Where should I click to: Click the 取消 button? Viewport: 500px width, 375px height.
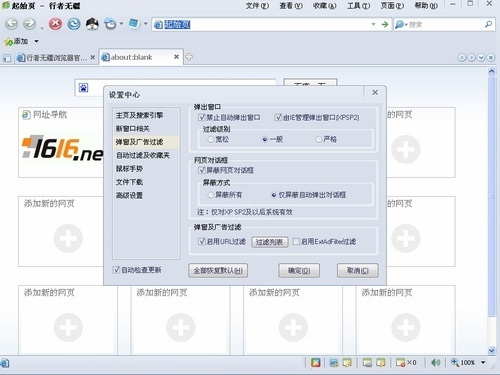pos(358,270)
